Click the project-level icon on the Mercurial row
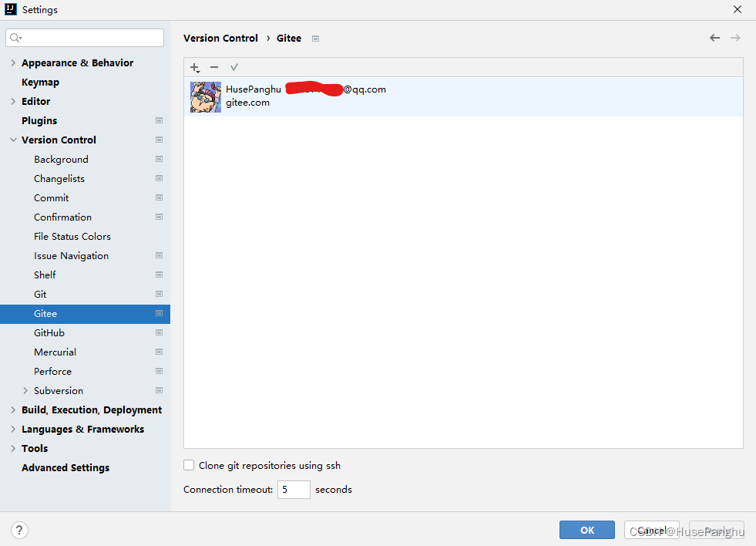 (159, 352)
